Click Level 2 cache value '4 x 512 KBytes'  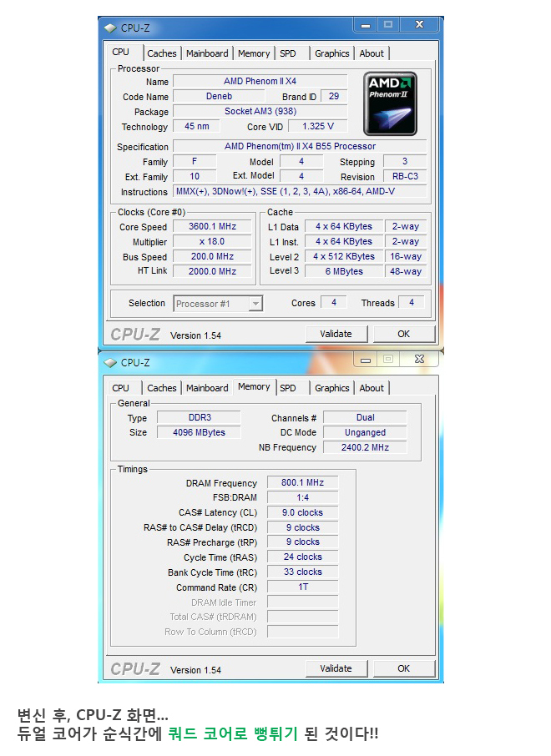coord(344,256)
